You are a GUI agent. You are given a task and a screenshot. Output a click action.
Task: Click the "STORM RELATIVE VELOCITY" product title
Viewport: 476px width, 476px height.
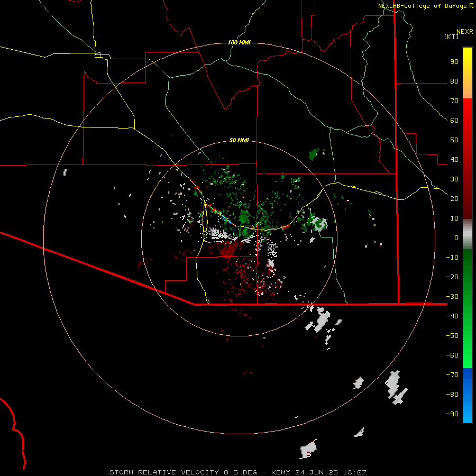(x=164, y=472)
